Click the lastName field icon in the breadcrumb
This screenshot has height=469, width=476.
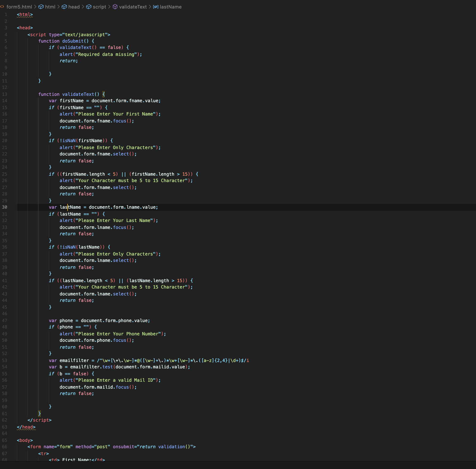tap(156, 7)
